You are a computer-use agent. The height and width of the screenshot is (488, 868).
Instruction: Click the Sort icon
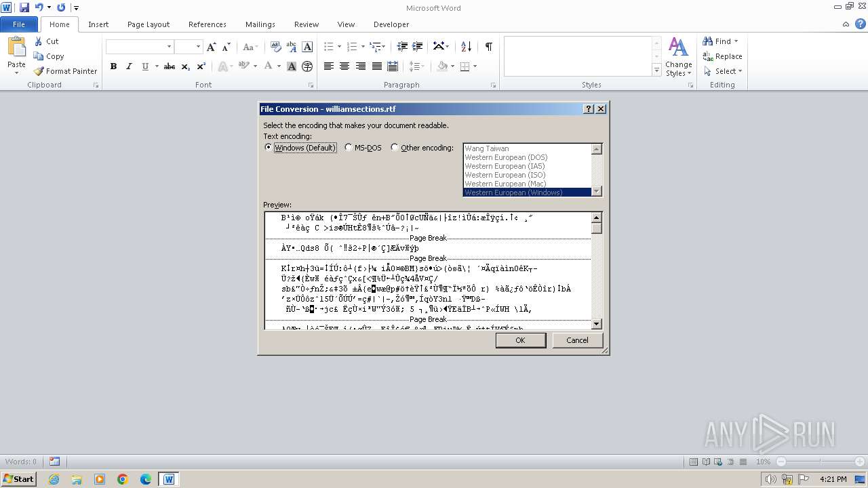466,47
